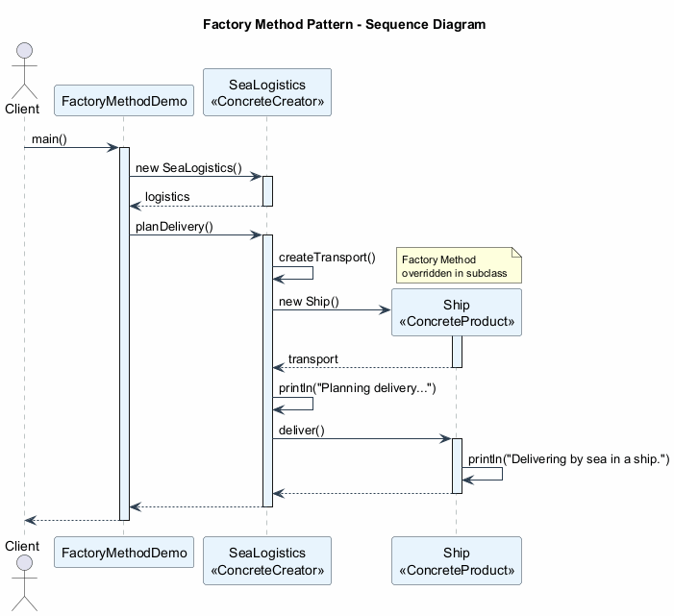Click the Ship ConcreteProduct box in the middle

457,312
